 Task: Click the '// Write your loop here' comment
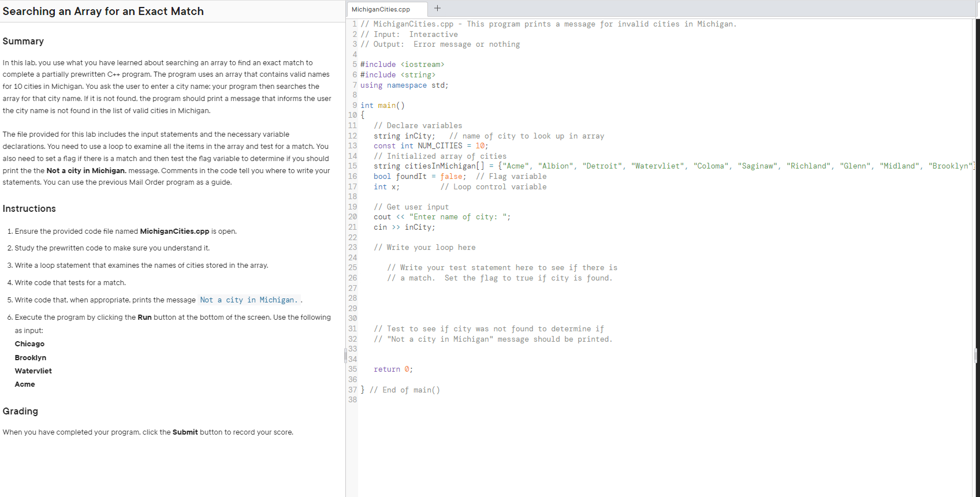coord(424,248)
